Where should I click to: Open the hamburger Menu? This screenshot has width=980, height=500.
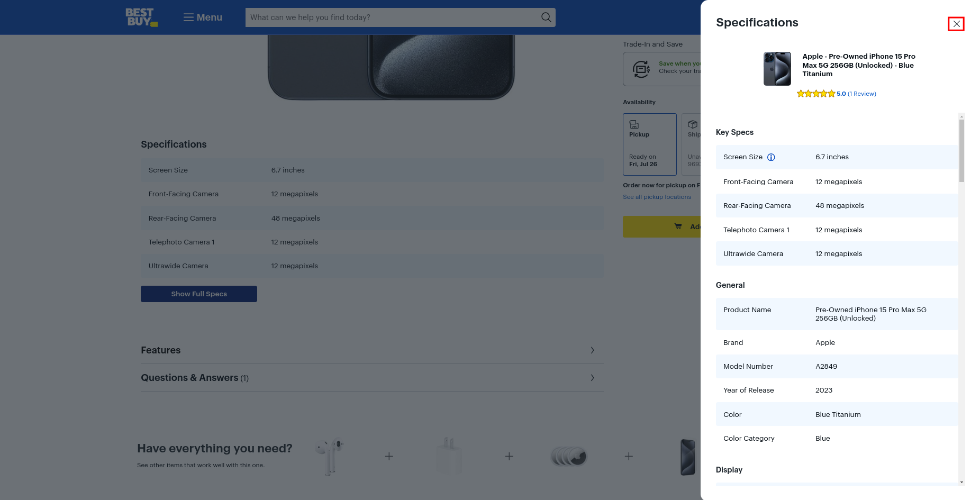(x=203, y=17)
